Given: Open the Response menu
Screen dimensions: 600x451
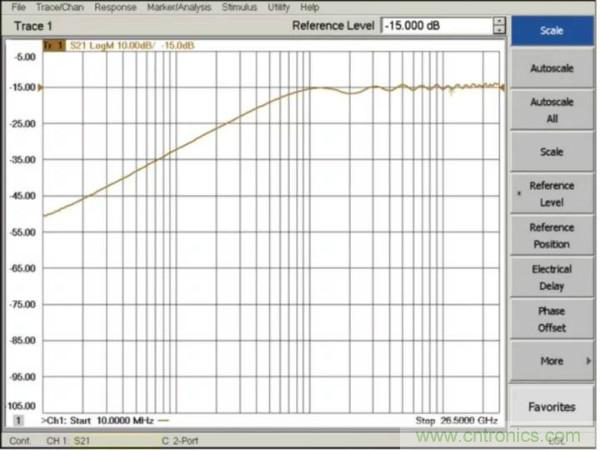Looking at the screenshot, I should [x=115, y=7].
